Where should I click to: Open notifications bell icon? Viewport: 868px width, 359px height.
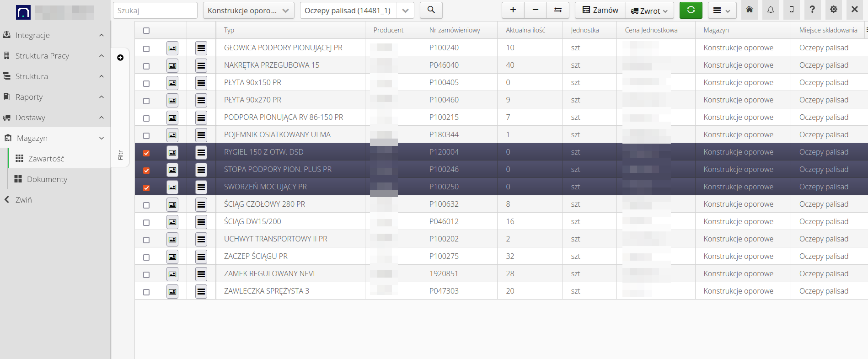click(x=771, y=10)
